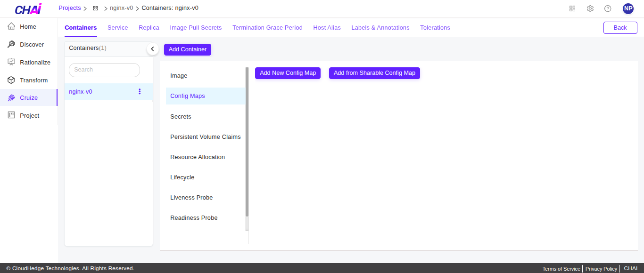Open the Cruize section
The height and width of the screenshot is (273, 644).
click(28, 97)
